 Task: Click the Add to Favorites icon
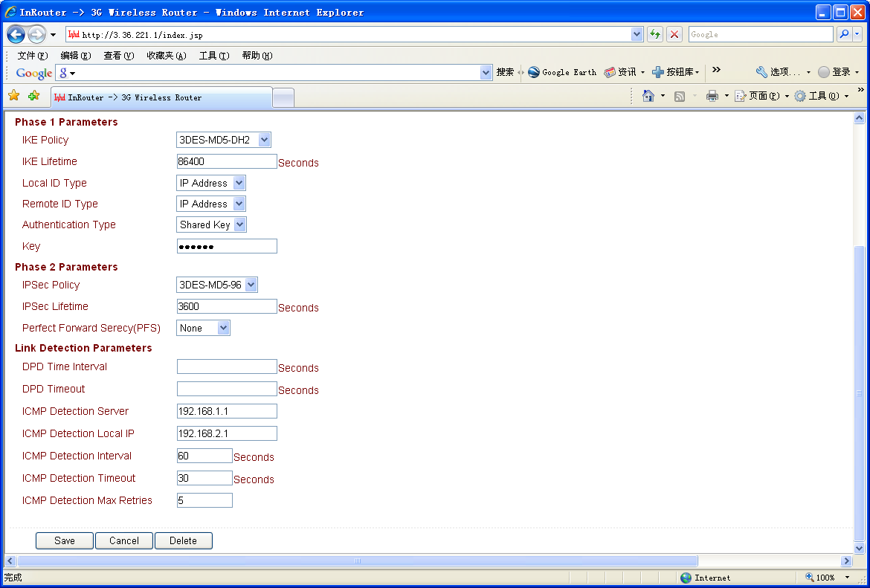(33, 96)
